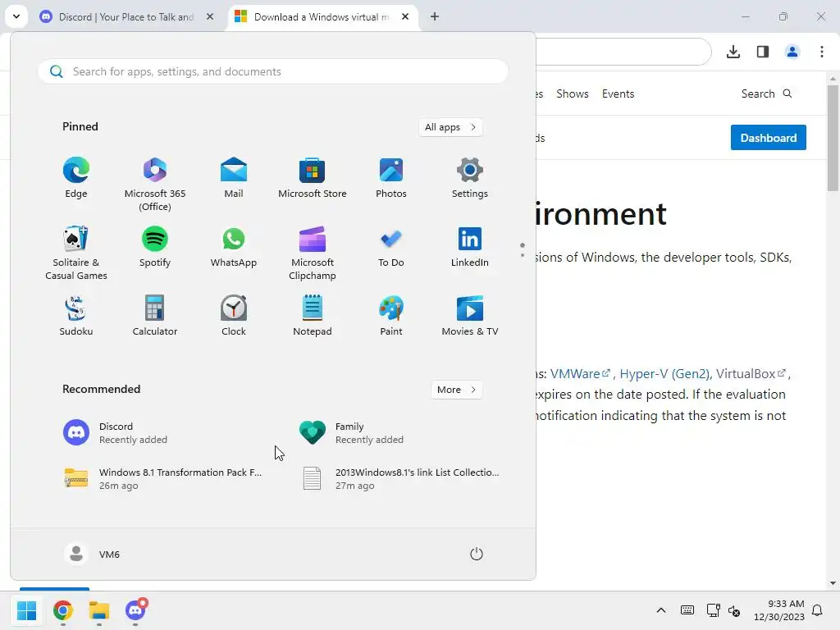Viewport: 840px width, 630px height.
Task: Open the muted volume tray icon
Action: tap(734, 610)
